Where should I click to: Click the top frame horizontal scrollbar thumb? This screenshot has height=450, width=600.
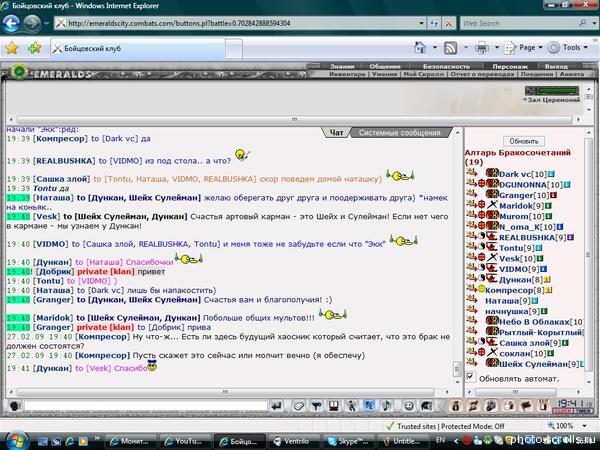[294, 119]
